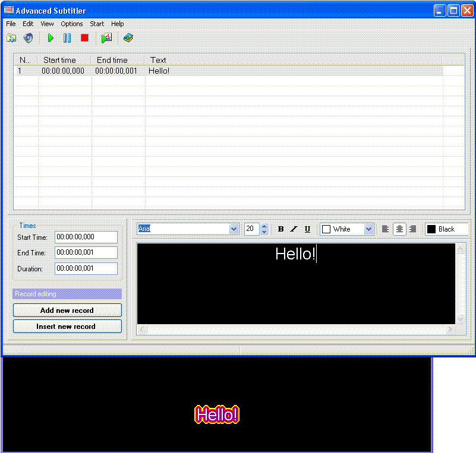
Task: Toggle italic formatting for the subtitle
Action: point(294,229)
